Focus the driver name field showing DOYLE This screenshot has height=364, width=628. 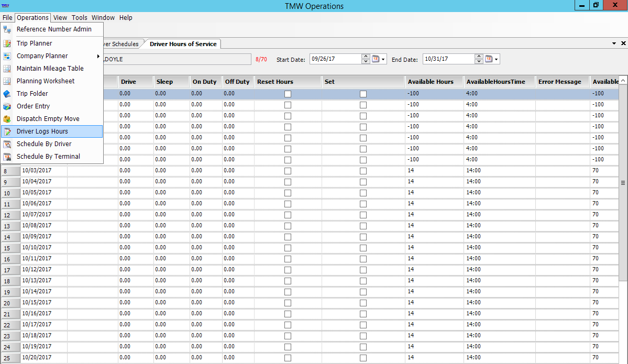[x=177, y=59]
